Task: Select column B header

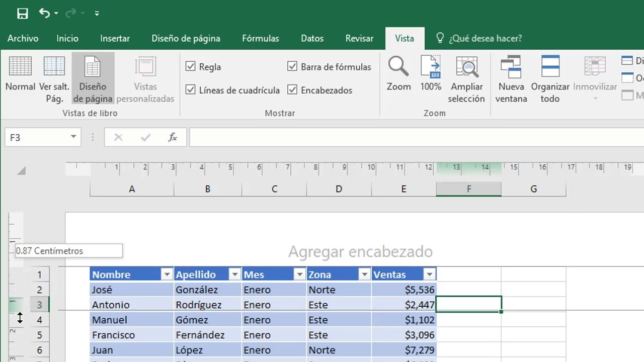Action: coord(207,189)
